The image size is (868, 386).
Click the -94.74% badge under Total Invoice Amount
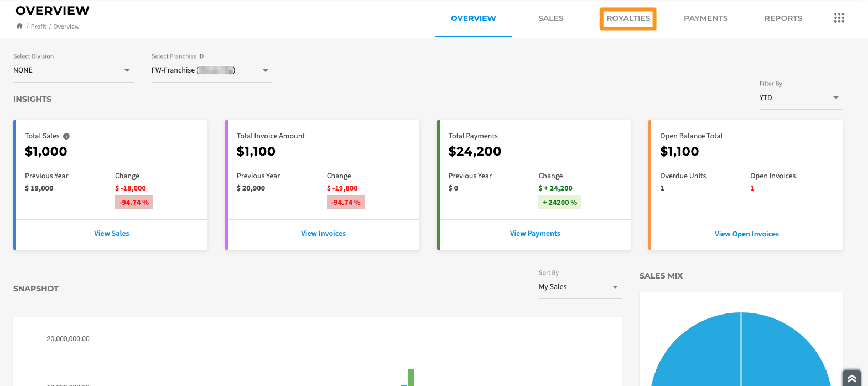pos(346,203)
